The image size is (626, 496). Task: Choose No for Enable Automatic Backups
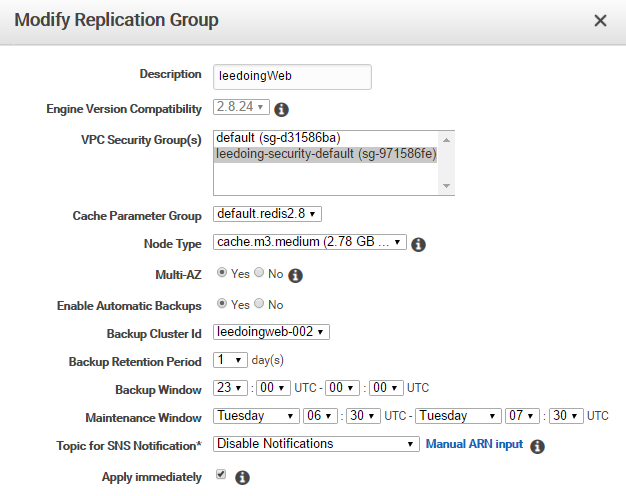259,304
